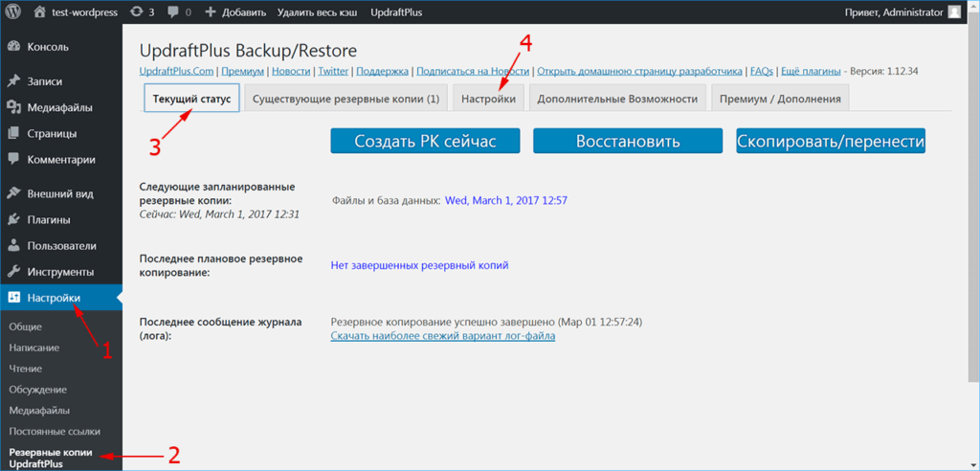Open Общие settings submenu item
This screenshot has height=471, width=980.
pyautogui.click(x=25, y=326)
